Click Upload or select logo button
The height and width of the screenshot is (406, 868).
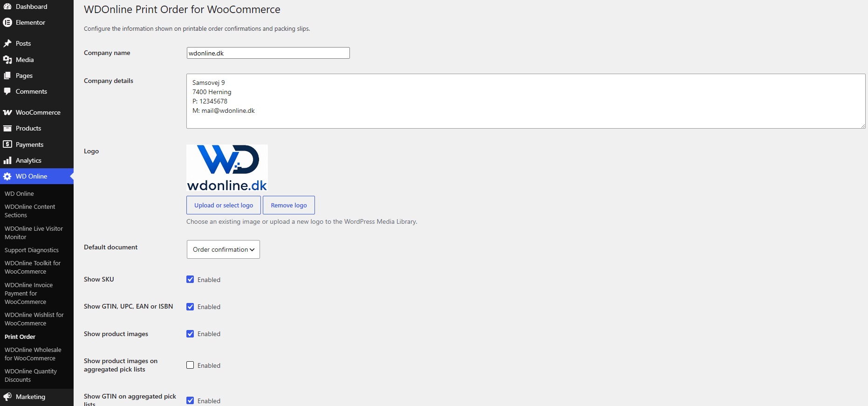(x=224, y=205)
